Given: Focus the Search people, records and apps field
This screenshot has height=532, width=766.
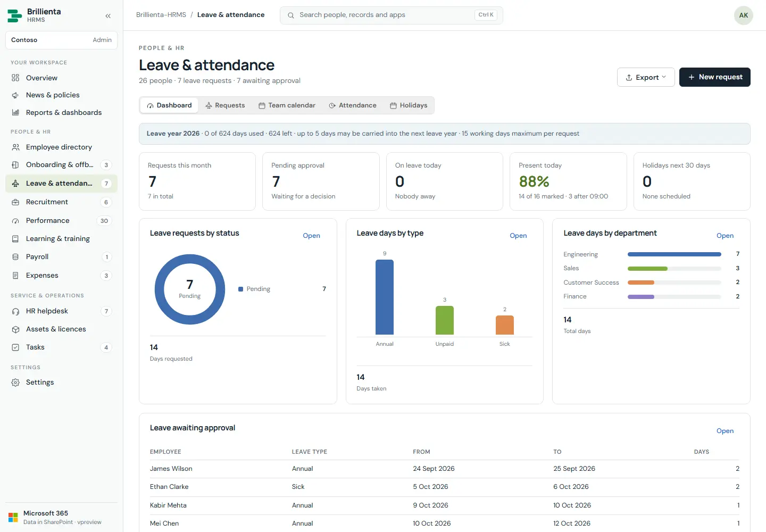Looking at the screenshot, I should coord(391,15).
